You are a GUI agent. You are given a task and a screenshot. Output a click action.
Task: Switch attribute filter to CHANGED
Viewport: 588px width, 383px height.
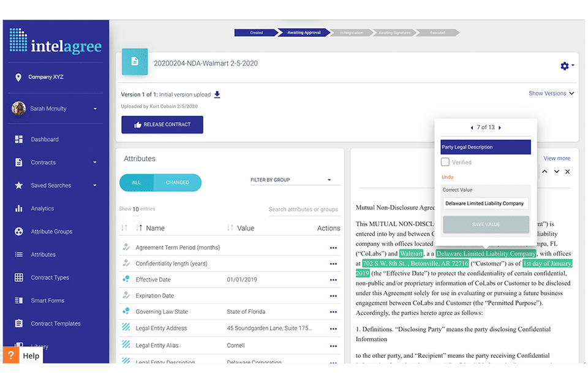point(178,183)
